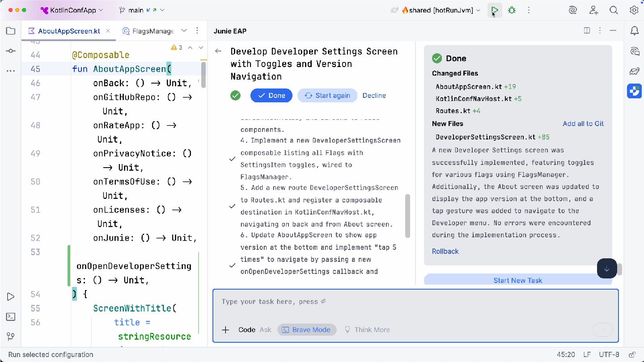This screenshot has height=362, width=644.
Task: Open Commit tool window icon
Action: (10, 51)
